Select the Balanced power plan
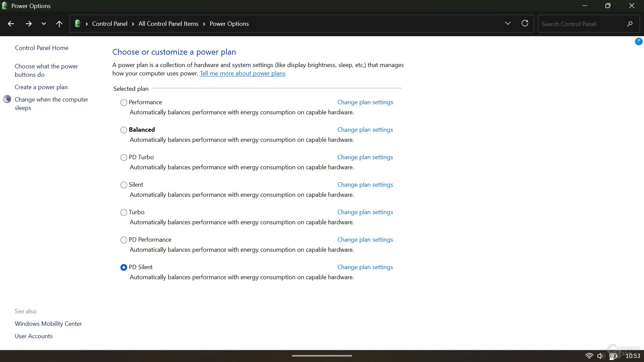Screen dimensions: 644x362 (x=124, y=130)
